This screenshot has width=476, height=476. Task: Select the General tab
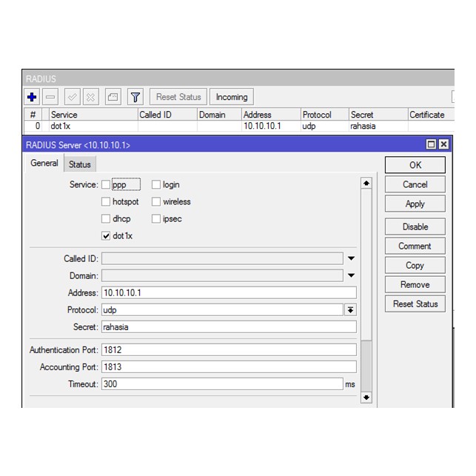pyautogui.click(x=44, y=164)
